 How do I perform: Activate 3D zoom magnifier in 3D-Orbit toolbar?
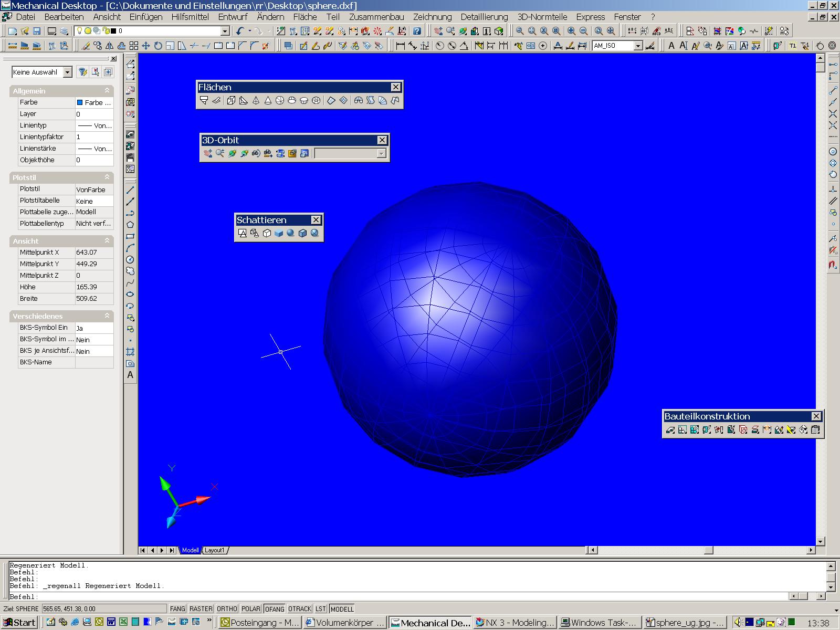click(219, 153)
